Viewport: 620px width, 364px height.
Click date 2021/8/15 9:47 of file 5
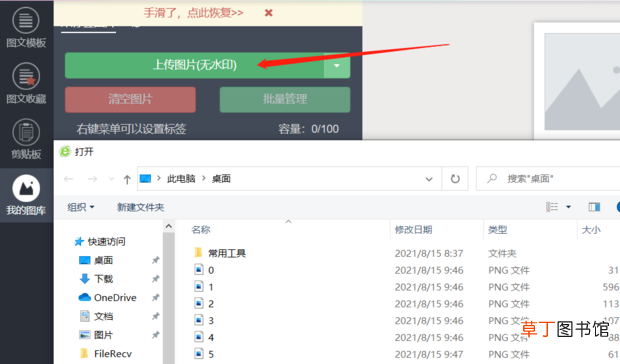click(x=429, y=355)
